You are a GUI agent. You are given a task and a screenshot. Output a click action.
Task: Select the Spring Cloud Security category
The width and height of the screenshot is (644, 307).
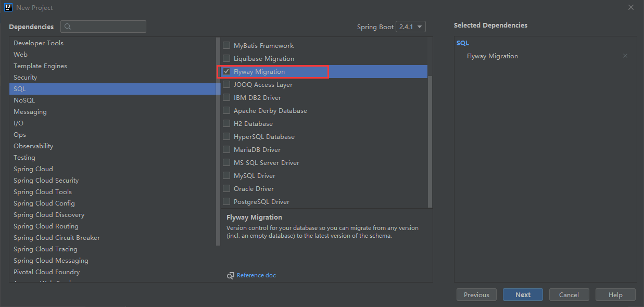click(112, 180)
